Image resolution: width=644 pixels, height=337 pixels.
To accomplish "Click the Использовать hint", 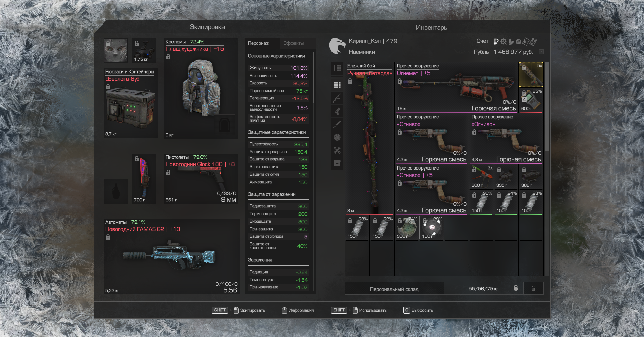I will pyautogui.click(x=359, y=310).
